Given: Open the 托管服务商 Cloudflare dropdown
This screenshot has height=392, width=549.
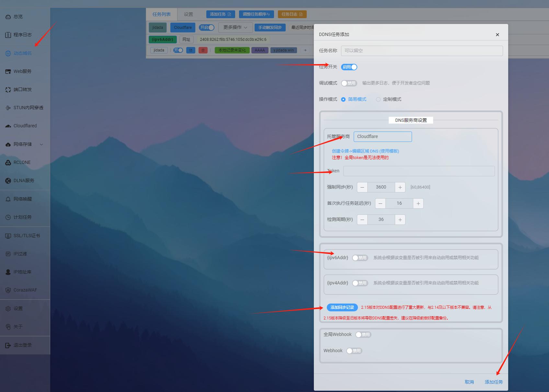Looking at the screenshot, I should [383, 137].
